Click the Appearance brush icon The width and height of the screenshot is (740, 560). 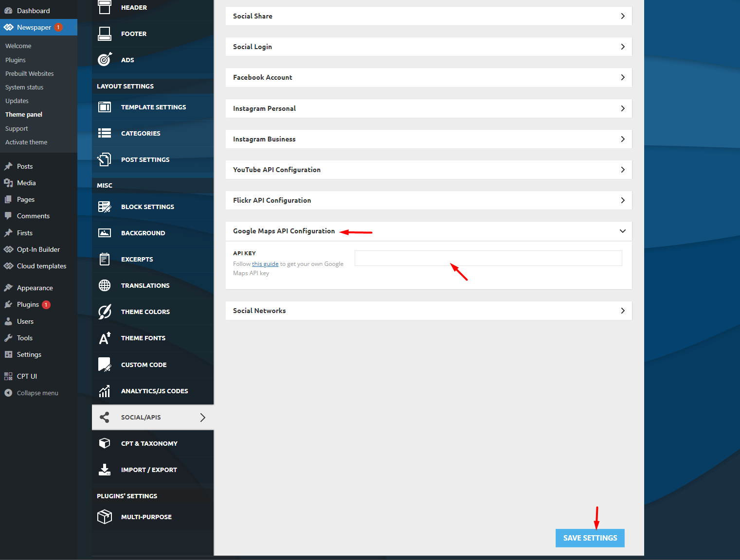pyautogui.click(x=8, y=288)
